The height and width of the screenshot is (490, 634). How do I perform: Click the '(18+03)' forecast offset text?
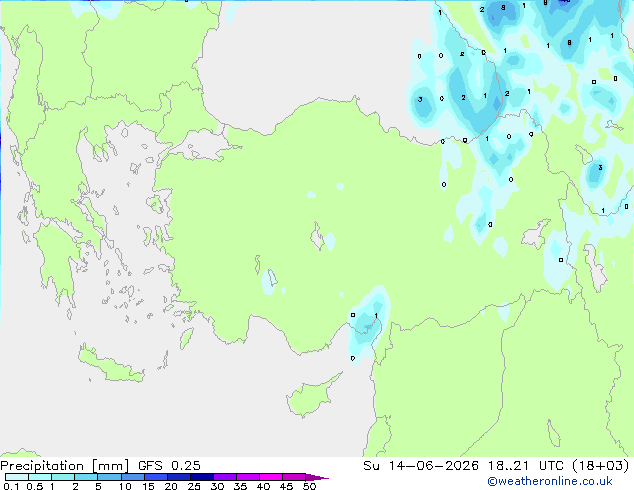(x=601, y=466)
